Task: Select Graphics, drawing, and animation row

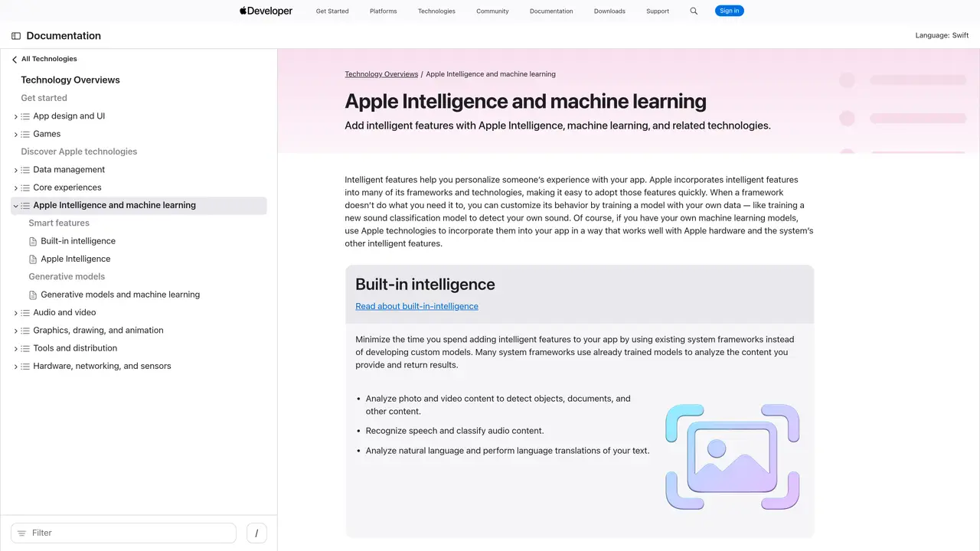Action: pyautogui.click(x=98, y=331)
